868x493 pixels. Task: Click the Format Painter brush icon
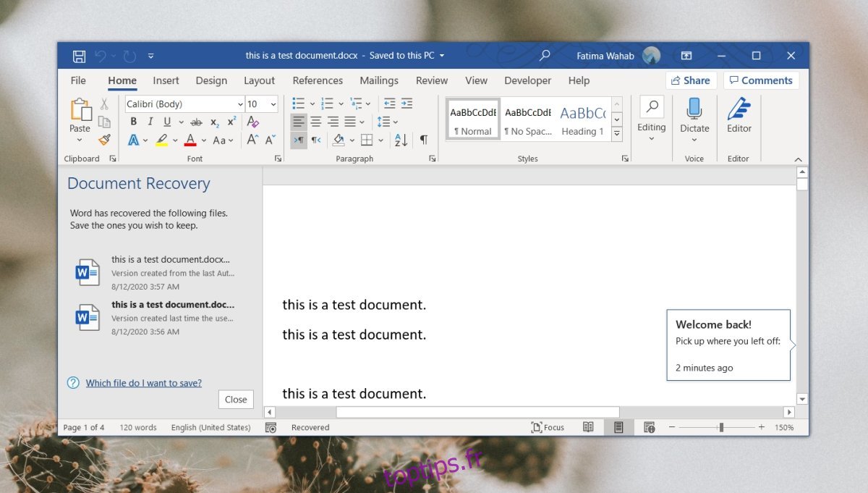click(x=104, y=140)
